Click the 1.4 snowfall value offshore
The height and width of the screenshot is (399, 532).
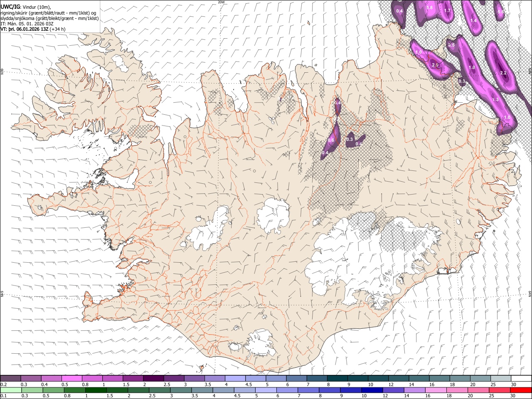(x=473, y=21)
